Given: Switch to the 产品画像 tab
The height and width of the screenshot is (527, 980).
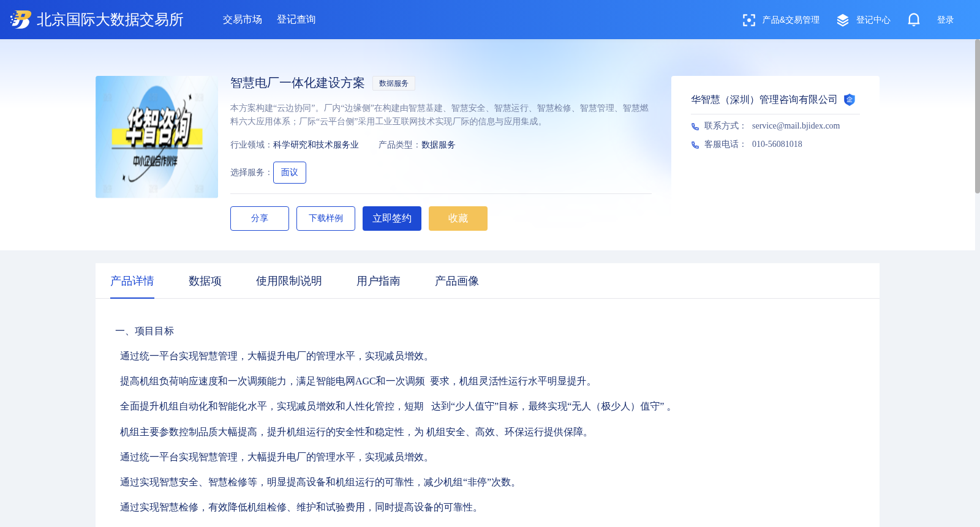Looking at the screenshot, I should (457, 281).
